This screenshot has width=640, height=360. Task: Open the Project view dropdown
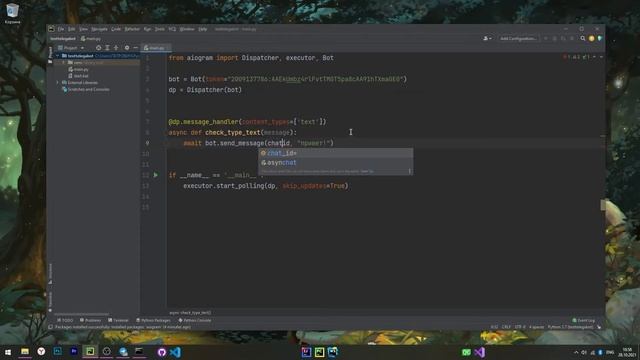[x=71, y=48]
